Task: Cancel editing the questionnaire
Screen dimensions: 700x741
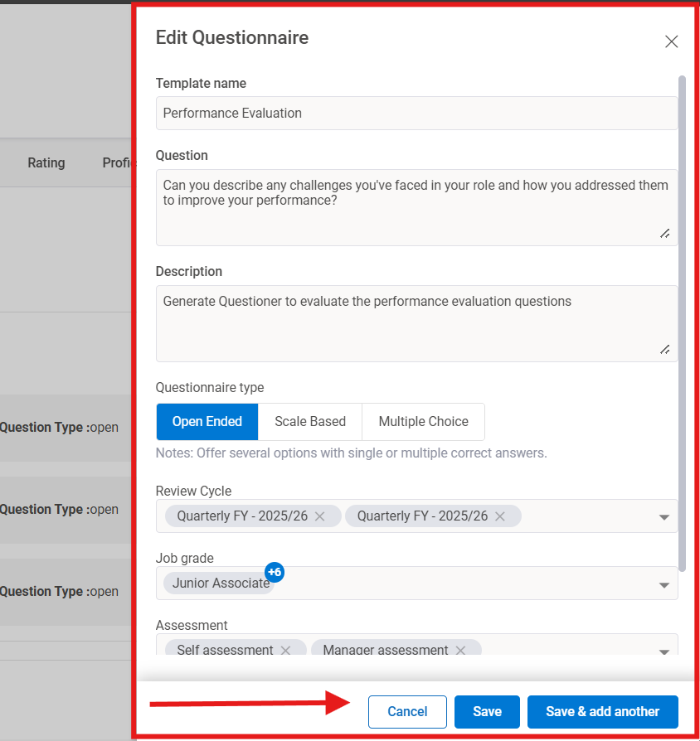Action: [407, 711]
